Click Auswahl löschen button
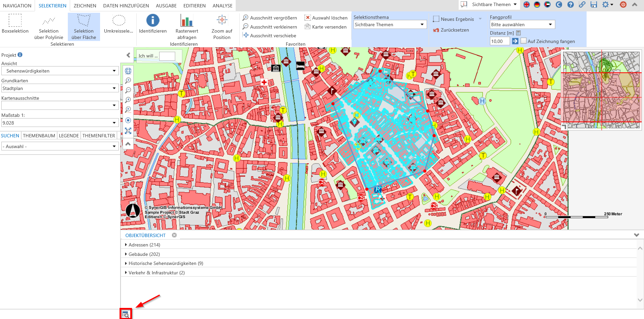The image size is (644, 319). [x=326, y=18]
